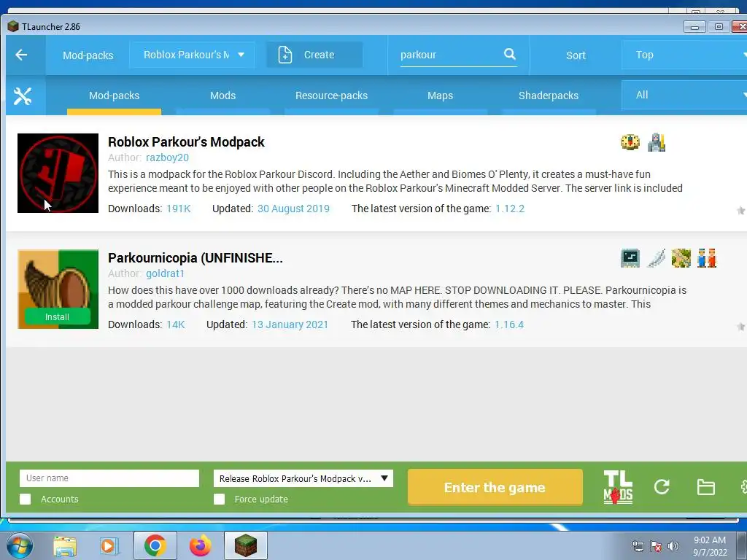Go back using the arrow icon
The height and width of the screenshot is (560, 747).
(x=21, y=55)
